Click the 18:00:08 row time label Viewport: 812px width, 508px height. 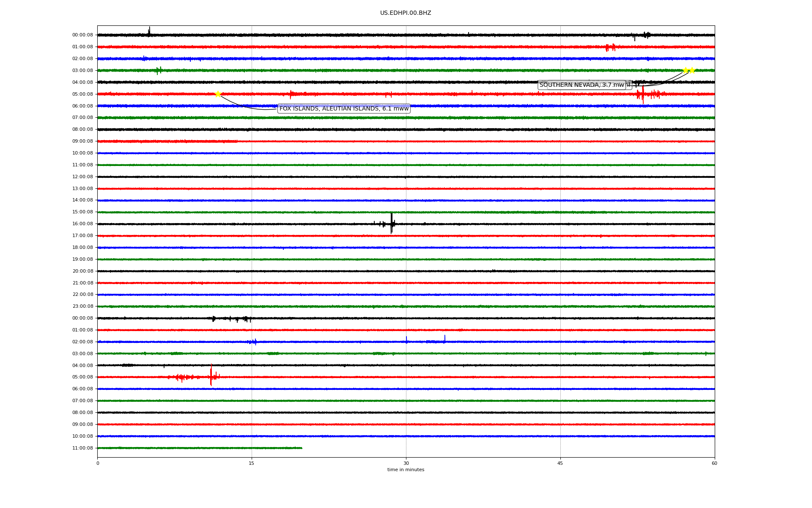tap(82, 248)
